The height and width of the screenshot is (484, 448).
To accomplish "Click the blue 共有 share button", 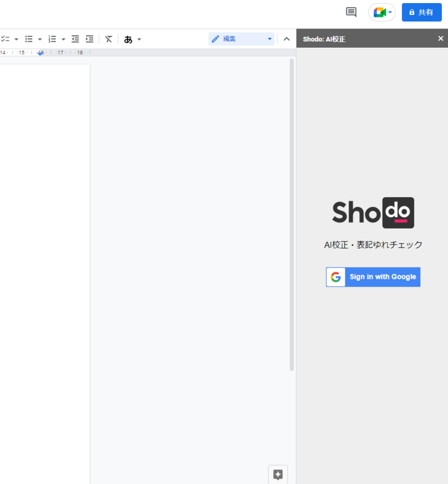I will click(422, 12).
